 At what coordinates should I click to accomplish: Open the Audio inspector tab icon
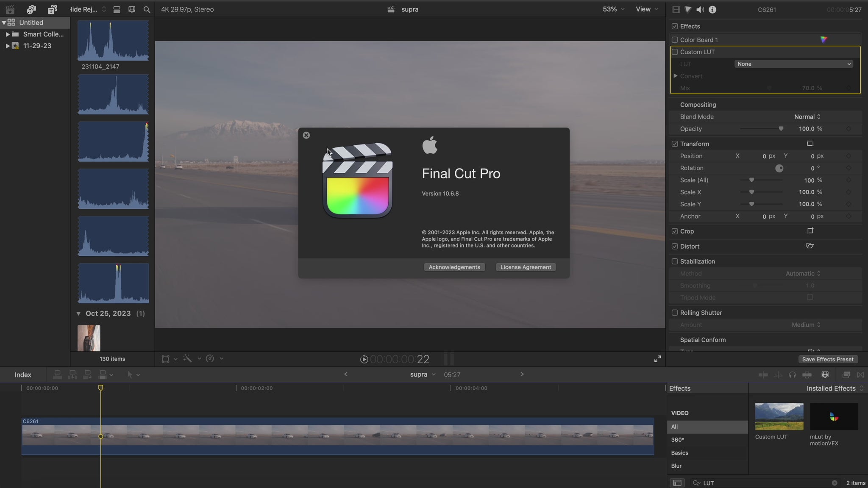pyautogui.click(x=700, y=9)
